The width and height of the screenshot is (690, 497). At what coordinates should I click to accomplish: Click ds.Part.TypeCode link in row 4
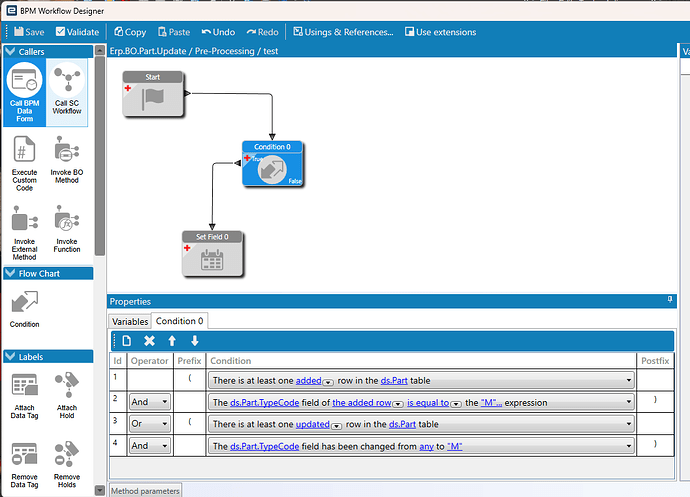264,446
